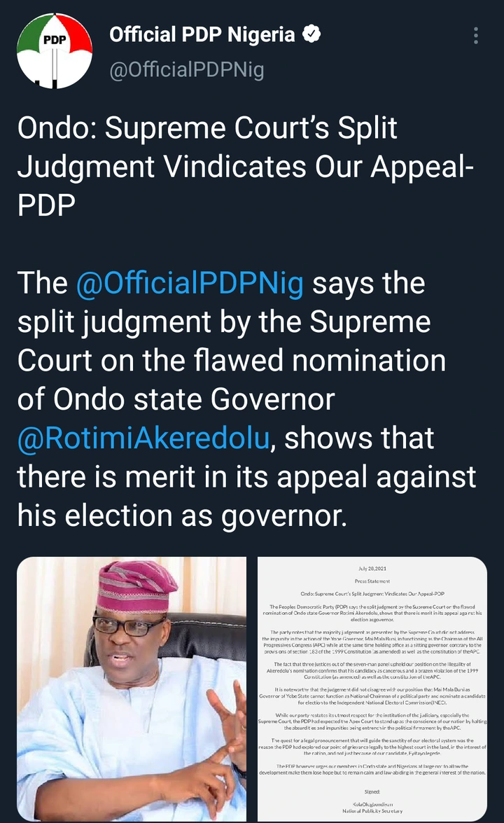Viewport: 504px width, 823px height.
Task: Open the @RotimiAkeredolu mention link
Action: click(143, 437)
